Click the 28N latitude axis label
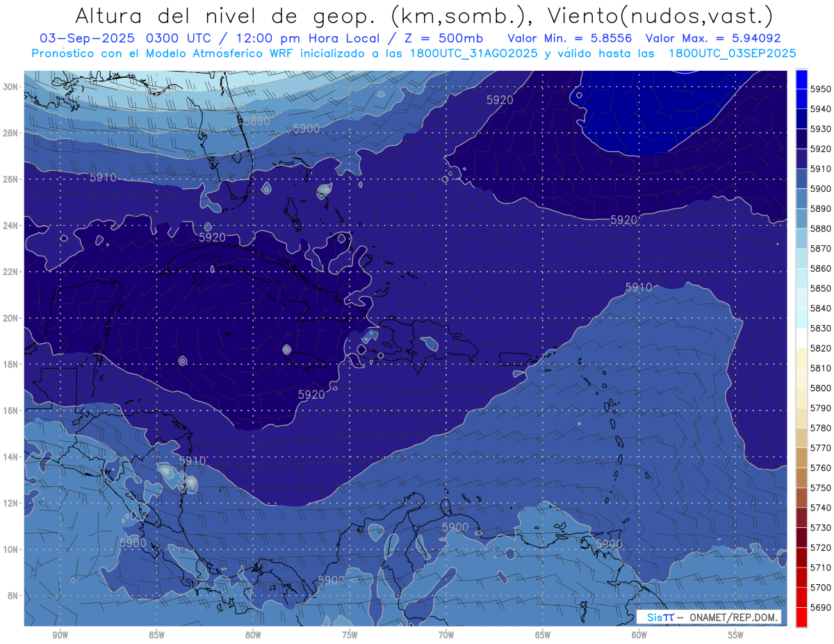Viewport: 834px width, 644px height. [x=10, y=133]
